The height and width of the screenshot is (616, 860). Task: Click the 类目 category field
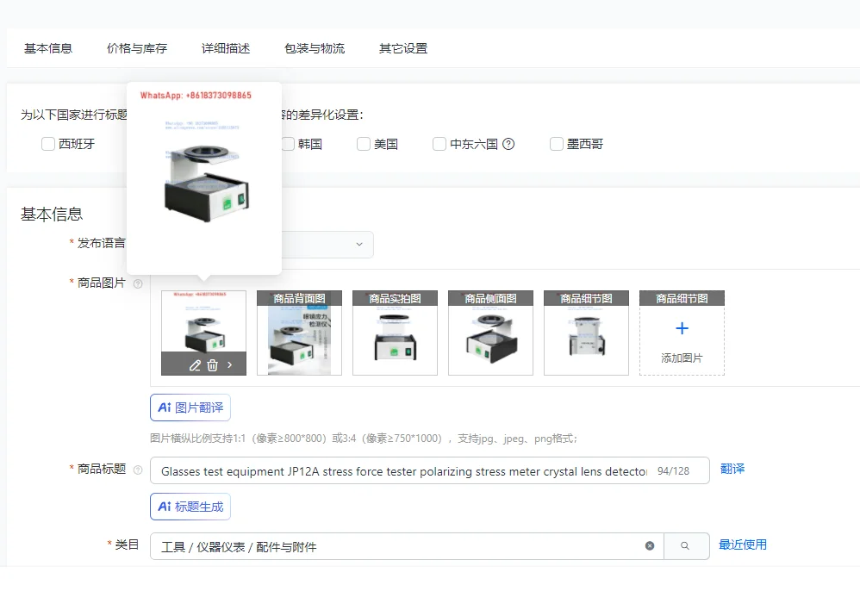pos(407,546)
